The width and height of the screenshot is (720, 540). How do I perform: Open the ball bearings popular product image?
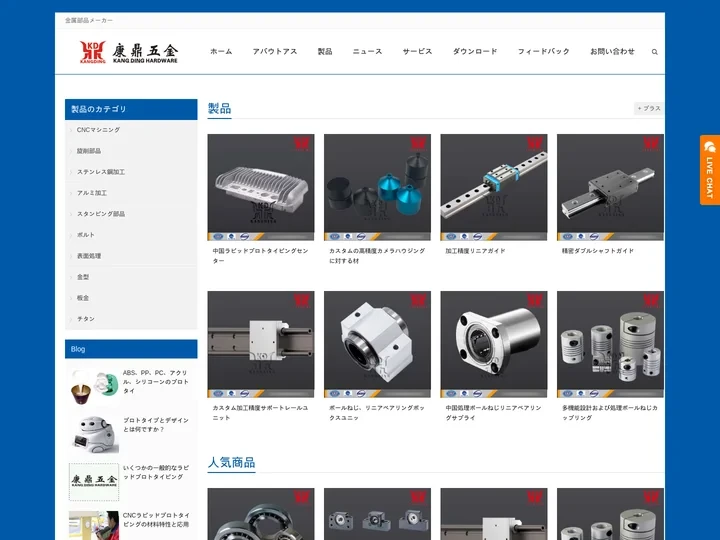click(x=261, y=514)
